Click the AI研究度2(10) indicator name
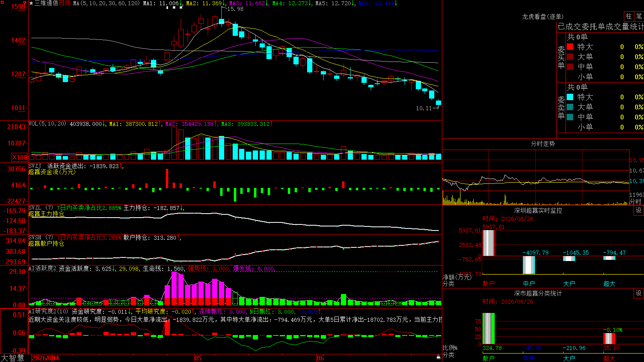The height and width of the screenshot is (362, 644). (x=48, y=311)
